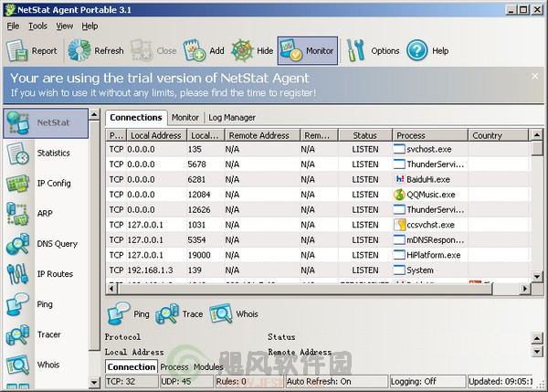Click the Add rule toolbar icon
The image size is (548, 392).
coord(195,50)
